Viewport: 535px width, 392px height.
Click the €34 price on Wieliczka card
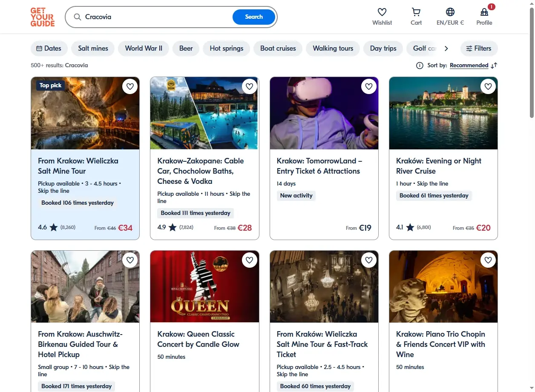pos(125,228)
